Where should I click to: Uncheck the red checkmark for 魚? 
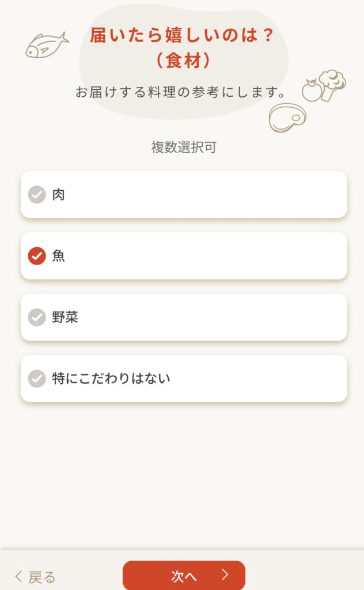(x=37, y=256)
